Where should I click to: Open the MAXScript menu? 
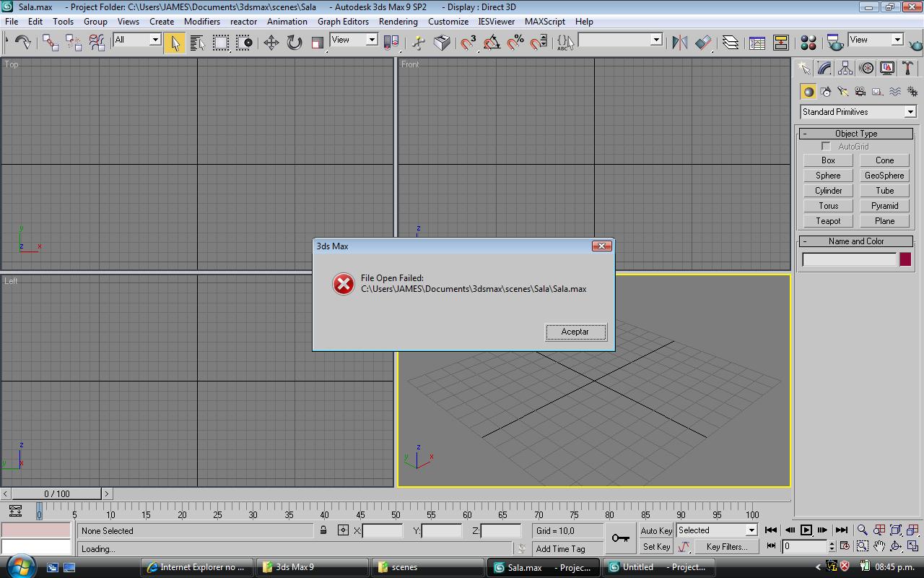pyautogui.click(x=545, y=22)
